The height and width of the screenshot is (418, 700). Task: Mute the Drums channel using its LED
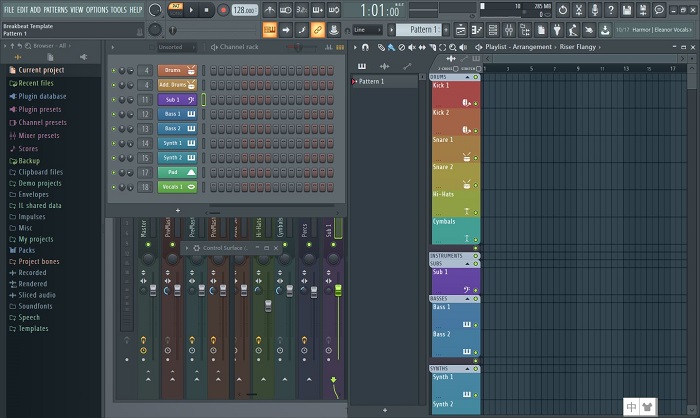point(113,71)
